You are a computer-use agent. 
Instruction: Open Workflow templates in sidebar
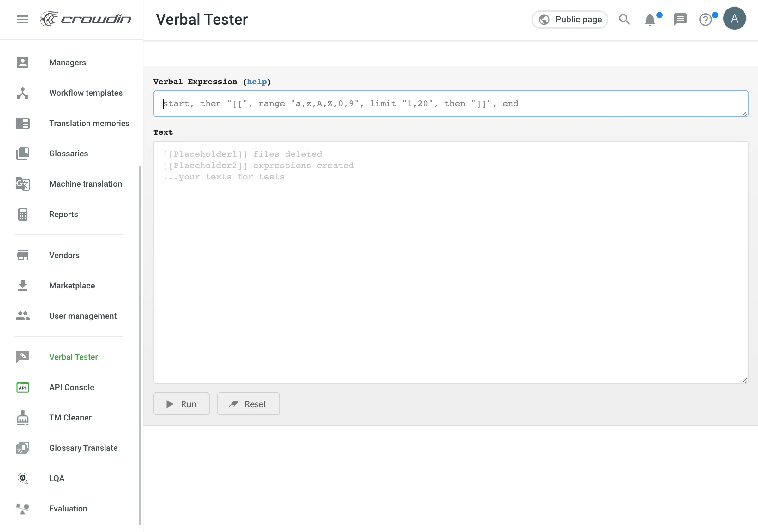[86, 93]
